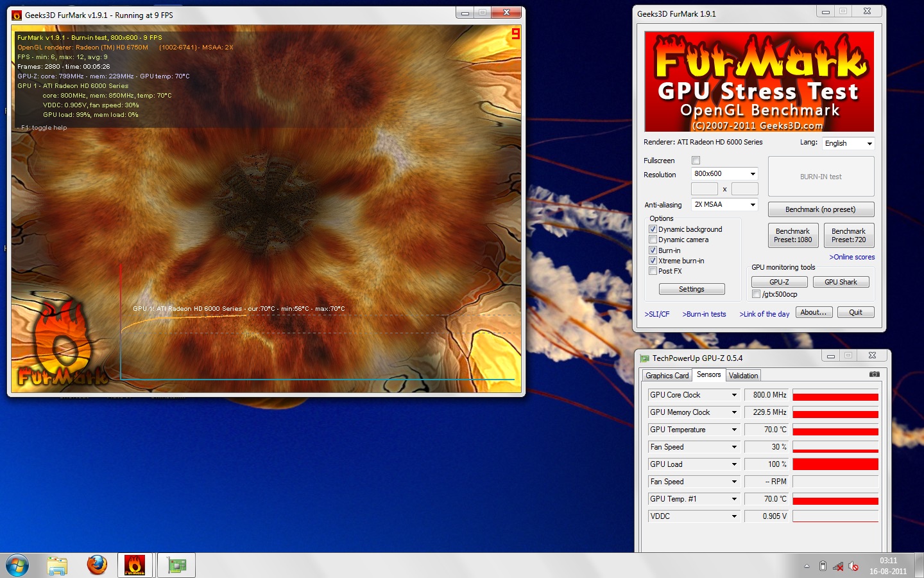Click the 229.5 MHz memory clock value
924x578 pixels.
(x=766, y=412)
